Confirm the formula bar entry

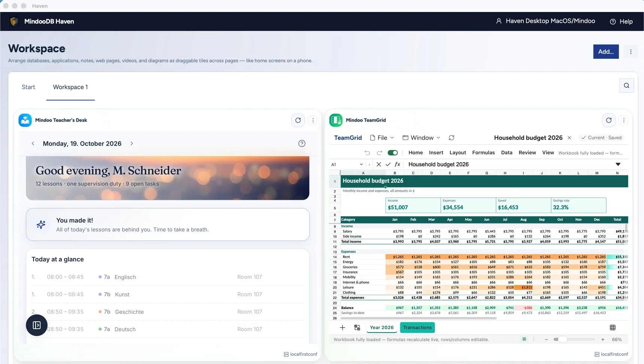pos(388,164)
